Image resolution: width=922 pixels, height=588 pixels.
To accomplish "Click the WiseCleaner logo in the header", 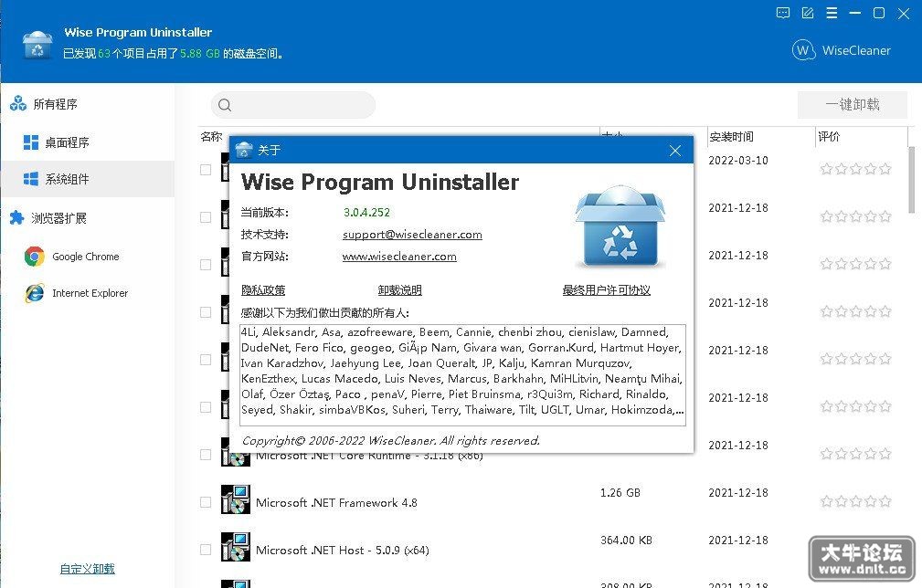I will tap(842, 50).
